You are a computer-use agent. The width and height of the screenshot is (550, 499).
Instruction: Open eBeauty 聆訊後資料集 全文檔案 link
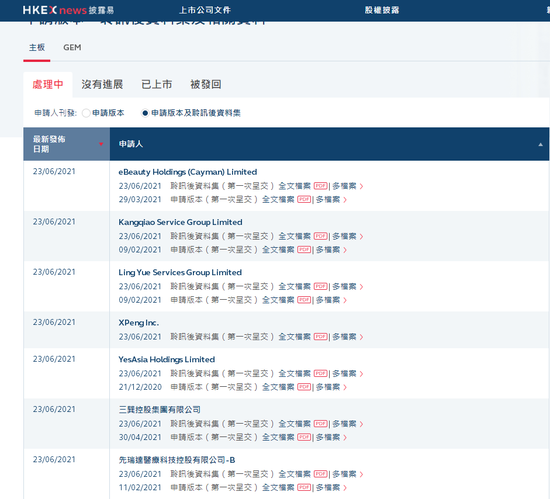pyautogui.click(x=295, y=186)
